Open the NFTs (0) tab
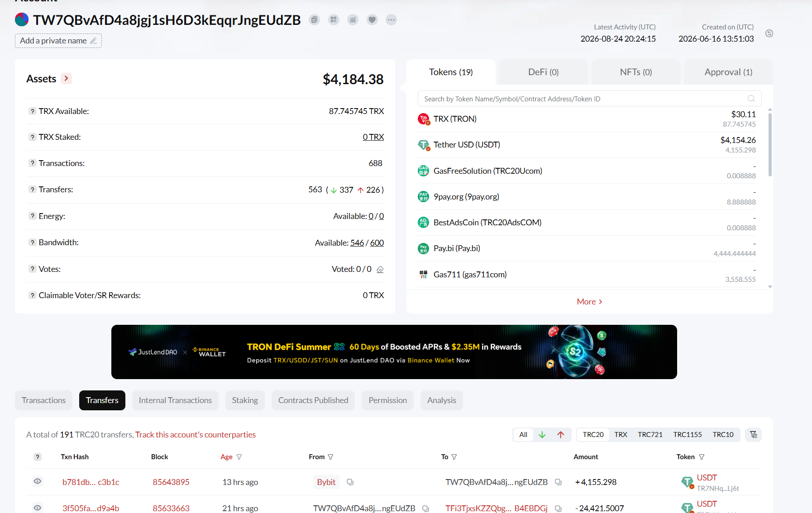812x513 pixels. pyautogui.click(x=636, y=72)
